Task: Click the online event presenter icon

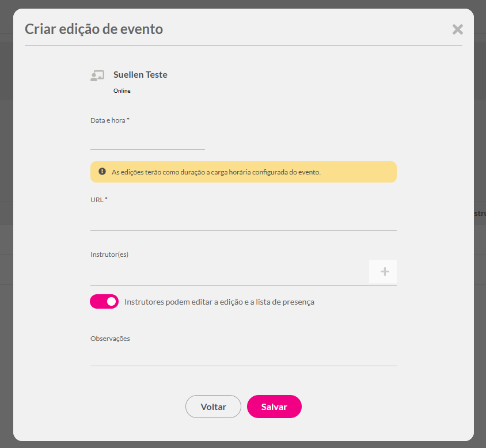Action: tap(97, 75)
